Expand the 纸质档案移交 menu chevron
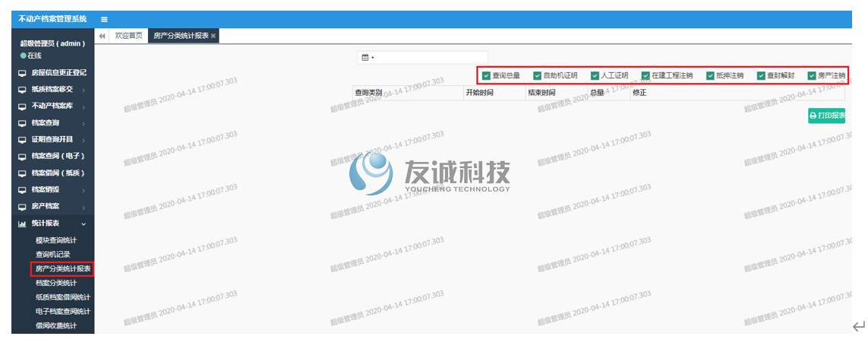 point(84,90)
